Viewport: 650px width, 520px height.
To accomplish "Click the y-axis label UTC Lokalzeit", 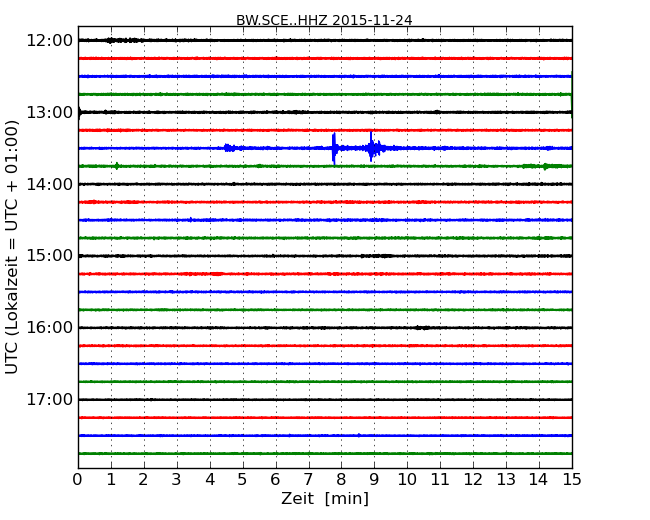I will coord(12,246).
